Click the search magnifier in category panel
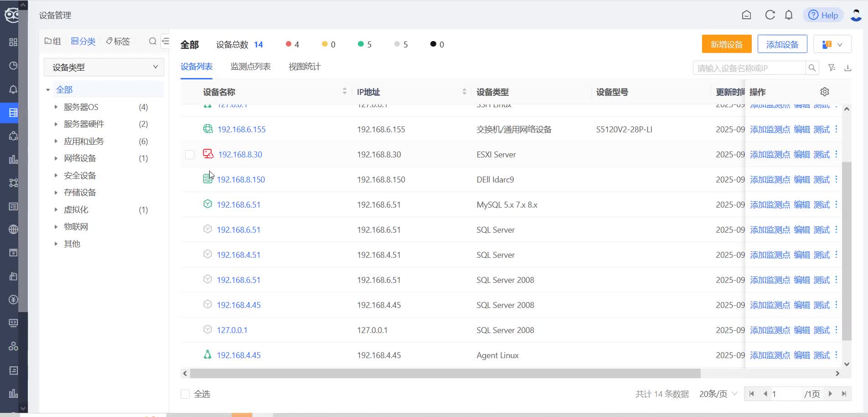 [x=153, y=42]
